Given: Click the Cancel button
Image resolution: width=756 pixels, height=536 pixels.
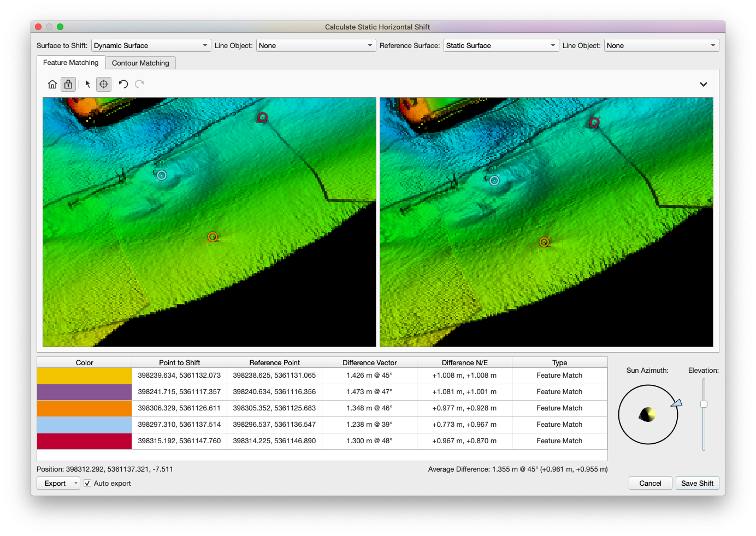Looking at the screenshot, I should 650,483.
